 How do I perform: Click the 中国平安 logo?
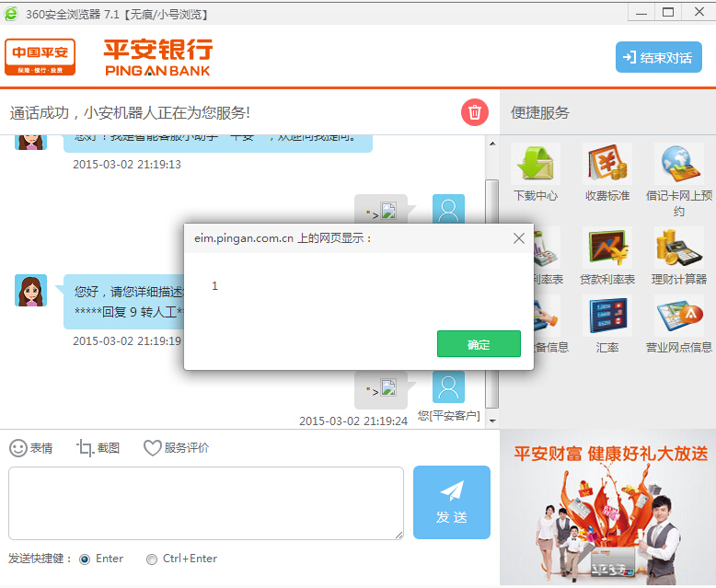40,57
